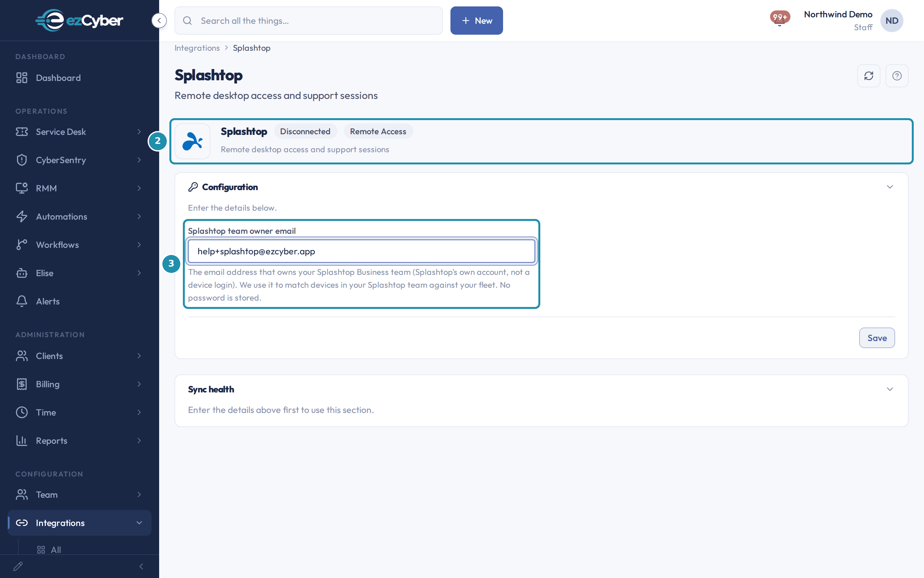Expand the Team submenu chevron
This screenshot has height=578, width=924.
point(139,495)
